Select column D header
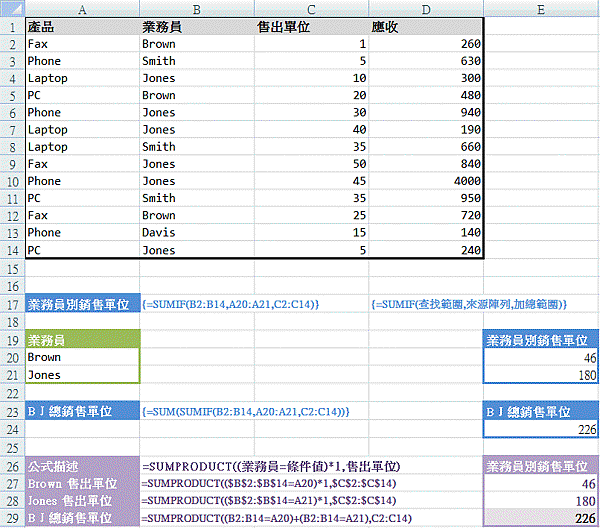 click(426, 8)
